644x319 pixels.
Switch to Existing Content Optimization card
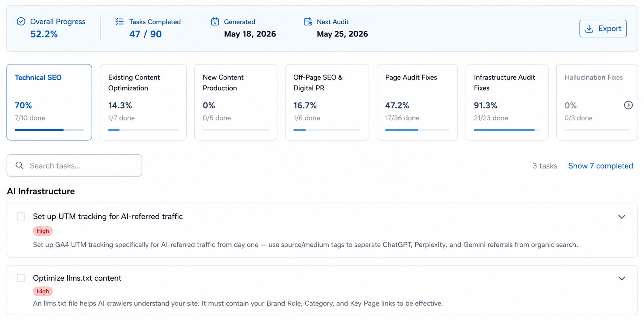(x=143, y=102)
